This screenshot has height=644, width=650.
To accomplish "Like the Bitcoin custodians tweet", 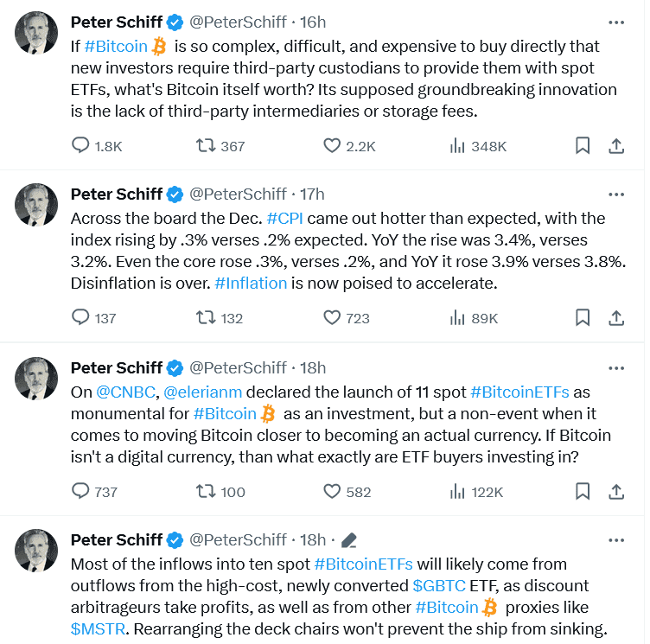I will (332, 146).
